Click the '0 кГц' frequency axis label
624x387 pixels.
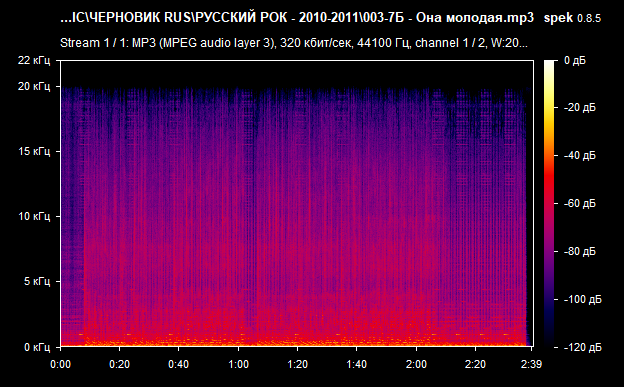[37, 347]
